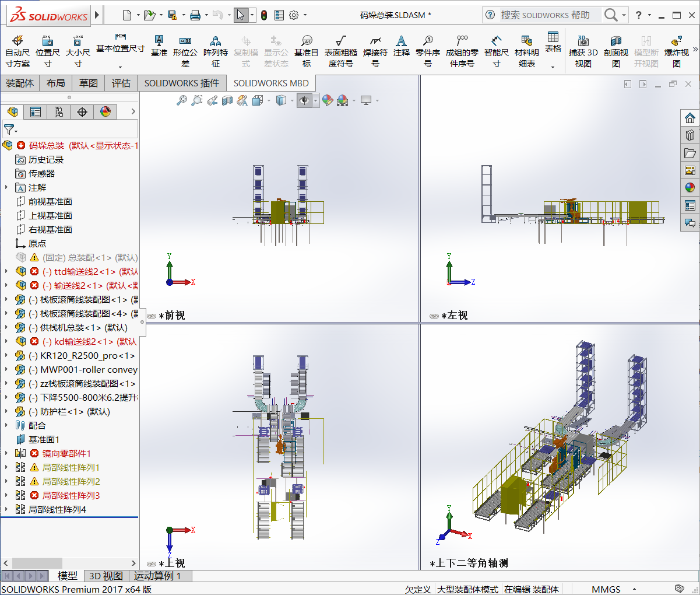Insert a Balloon (零件序号)
Image resolution: width=700 pixels, height=595 pixels.
pos(428,51)
